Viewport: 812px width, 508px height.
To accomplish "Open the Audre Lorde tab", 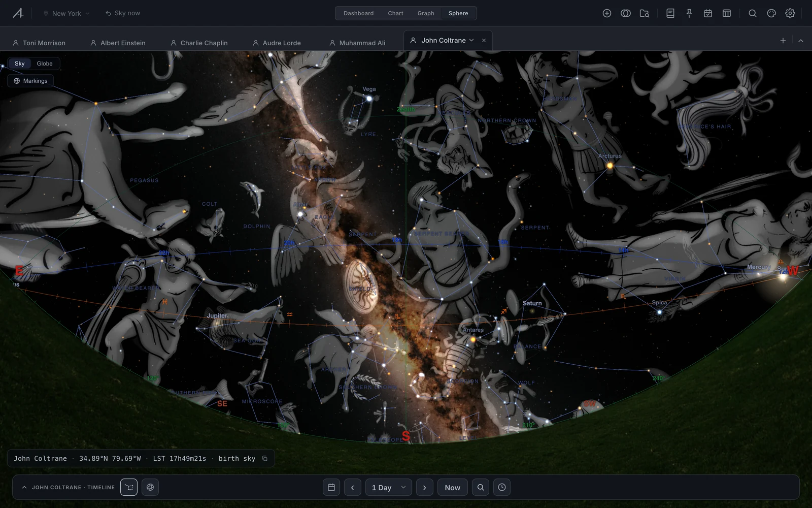I will [277, 43].
